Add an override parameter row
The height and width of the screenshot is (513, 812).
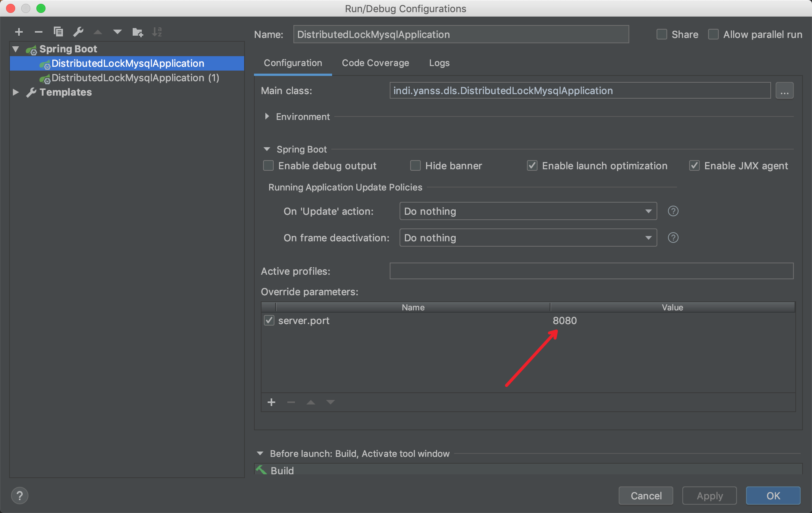click(271, 402)
